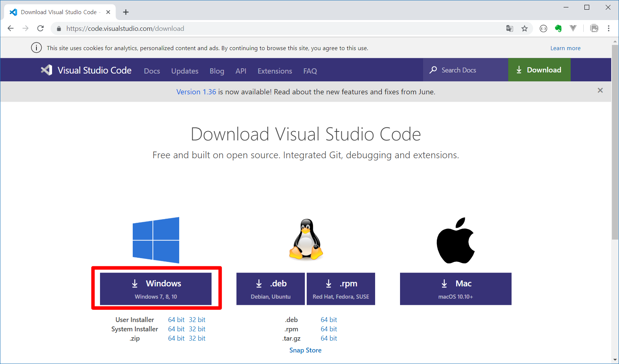
Task: Click the green Download button in navbar
Action: (x=539, y=70)
